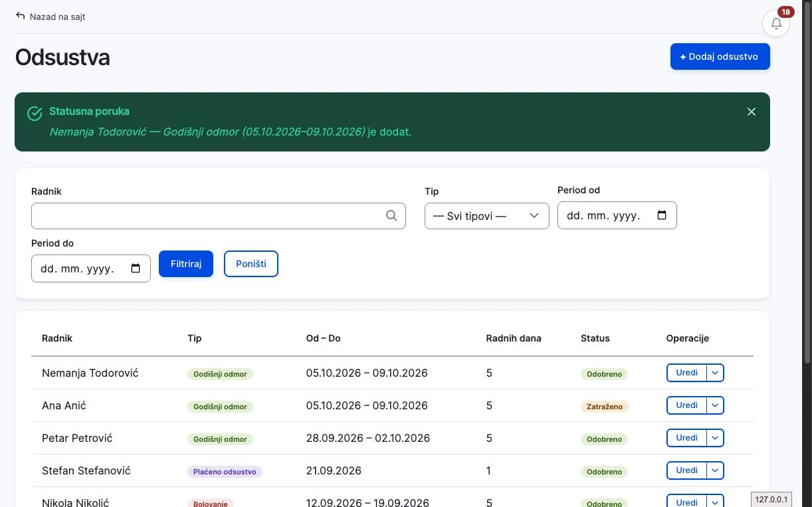The width and height of the screenshot is (812, 507).
Task: Click the Odsustva page heading
Action: [62, 57]
